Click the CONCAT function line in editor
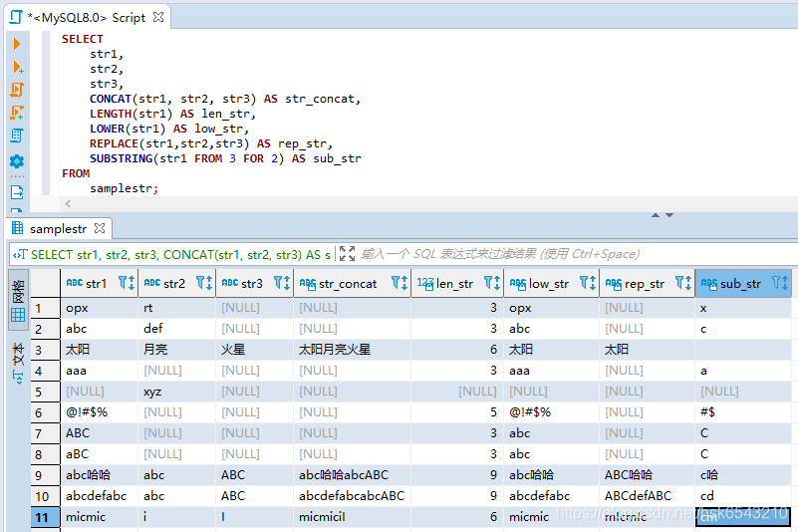Screen dimensions: 798x532 pyautogui.click(x=225, y=99)
